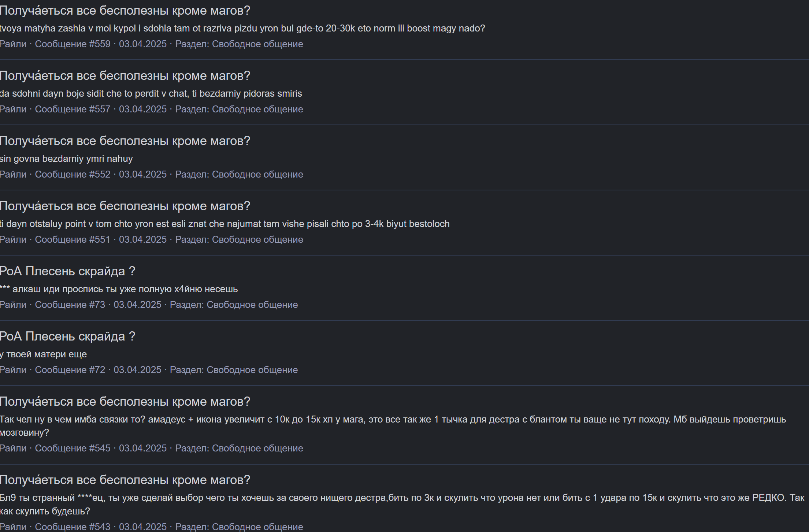Open thread title above message #559
Viewport: 809px width, 532px height.
(125, 11)
